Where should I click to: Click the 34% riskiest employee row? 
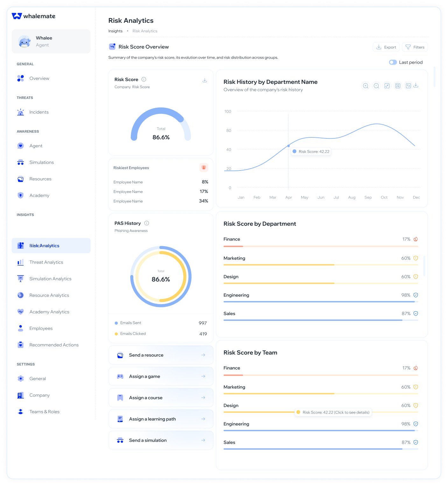point(161,201)
